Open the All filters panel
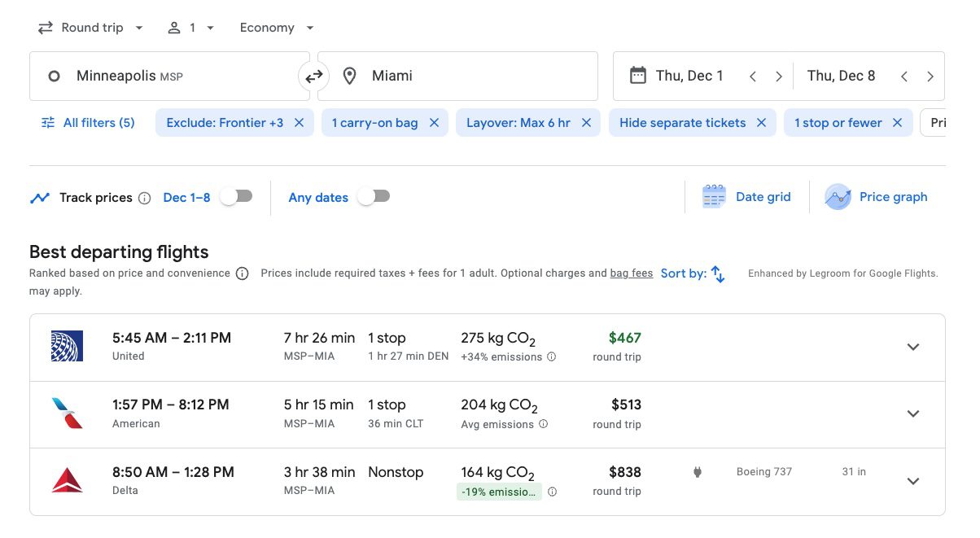 [x=88, y=122]
